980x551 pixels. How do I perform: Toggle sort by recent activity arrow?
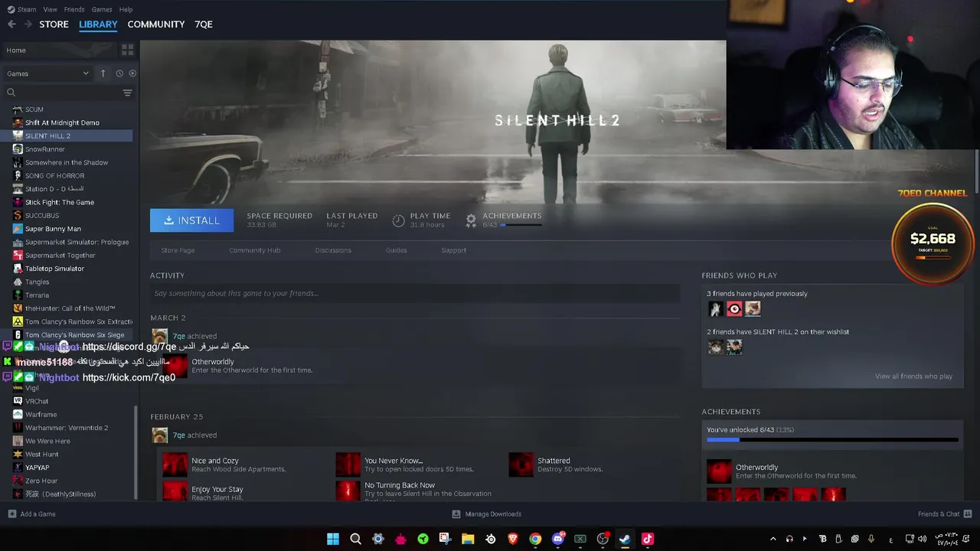pyautogui.click(x=103, y=73)
